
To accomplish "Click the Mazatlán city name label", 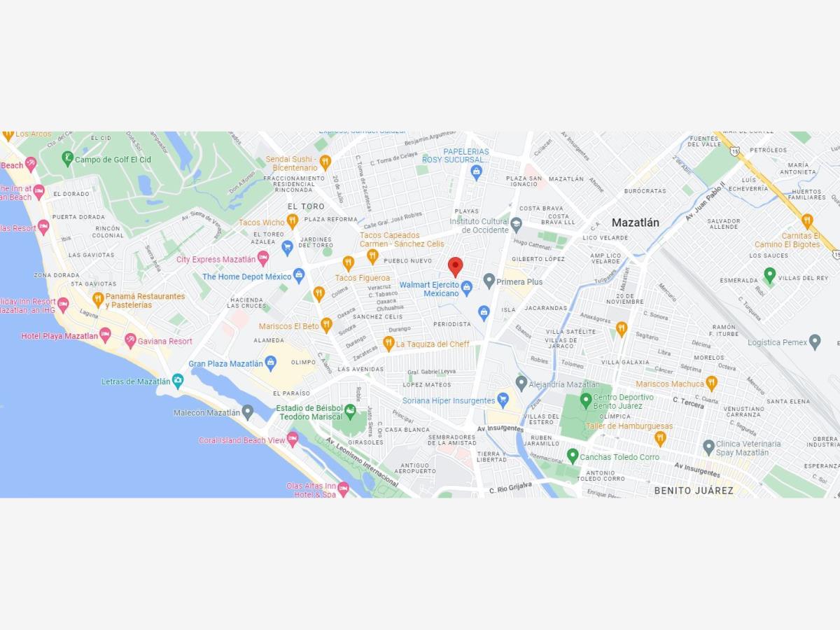I will pos(636,223).
